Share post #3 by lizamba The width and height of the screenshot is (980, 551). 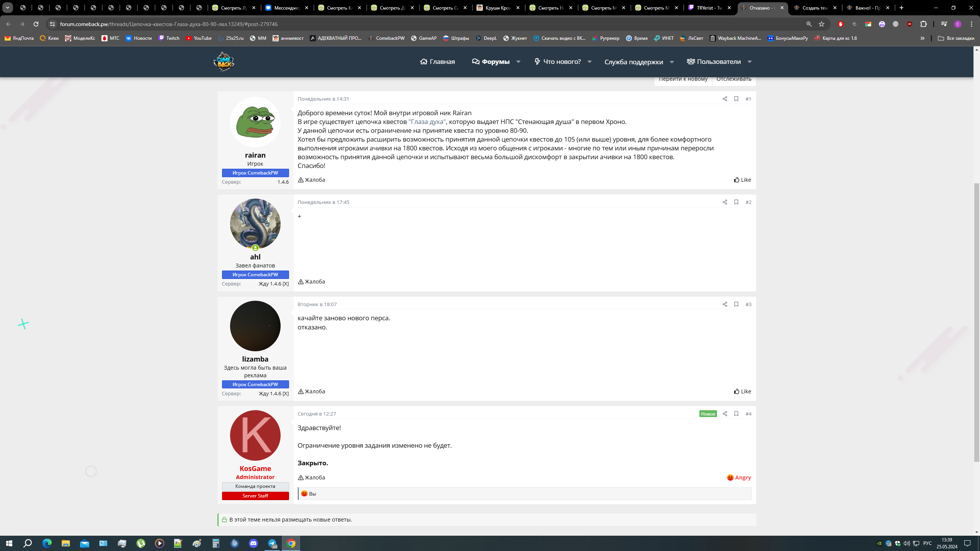(x=725, y=304)
